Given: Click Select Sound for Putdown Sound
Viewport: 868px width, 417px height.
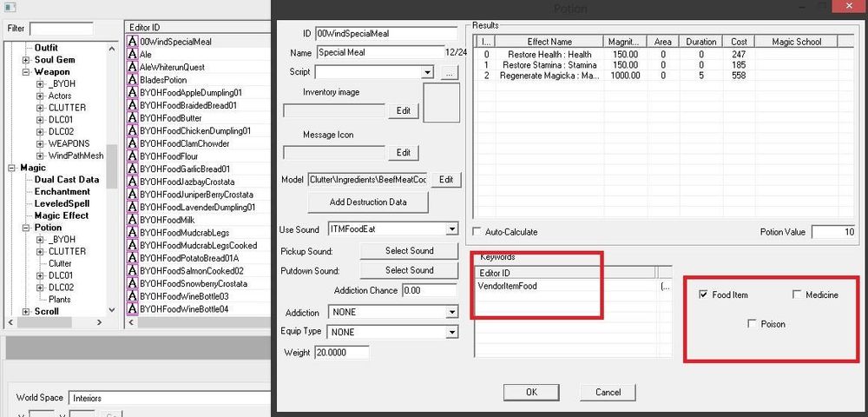Looking at the screenshot, I should [x=409, y=270].
